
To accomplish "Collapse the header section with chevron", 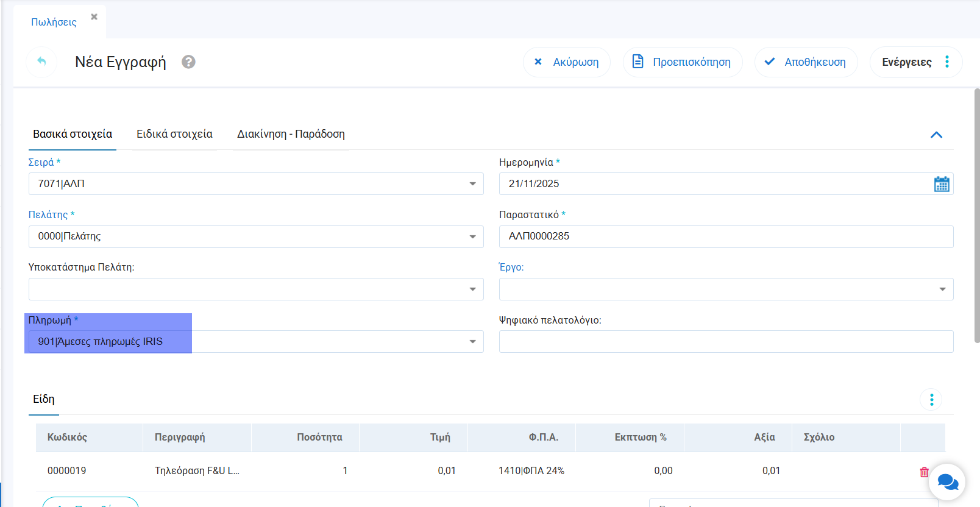I will click(x=936, y=135).
